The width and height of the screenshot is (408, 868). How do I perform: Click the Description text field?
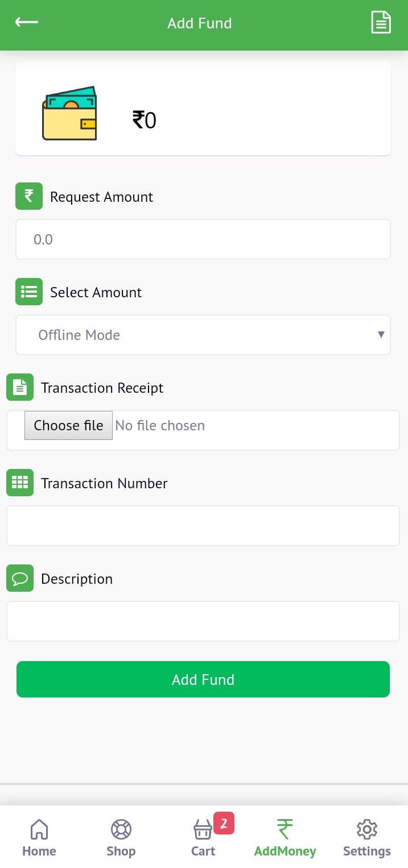pyautogui.click(x=203, y=621)
